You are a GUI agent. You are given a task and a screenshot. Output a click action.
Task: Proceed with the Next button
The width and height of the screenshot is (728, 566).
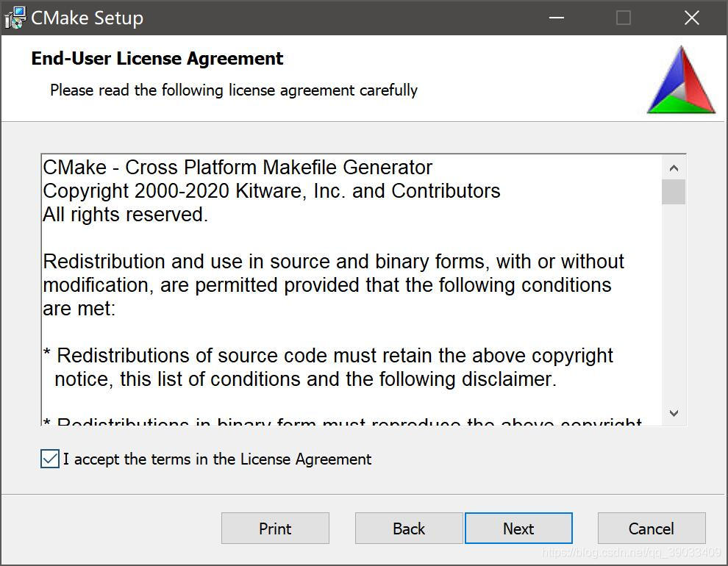518,529
